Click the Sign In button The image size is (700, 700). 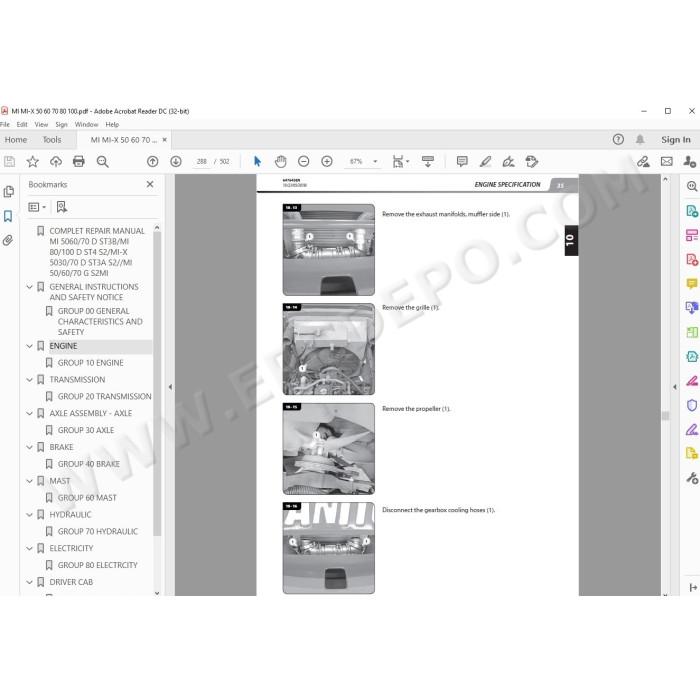pos(675,140)
